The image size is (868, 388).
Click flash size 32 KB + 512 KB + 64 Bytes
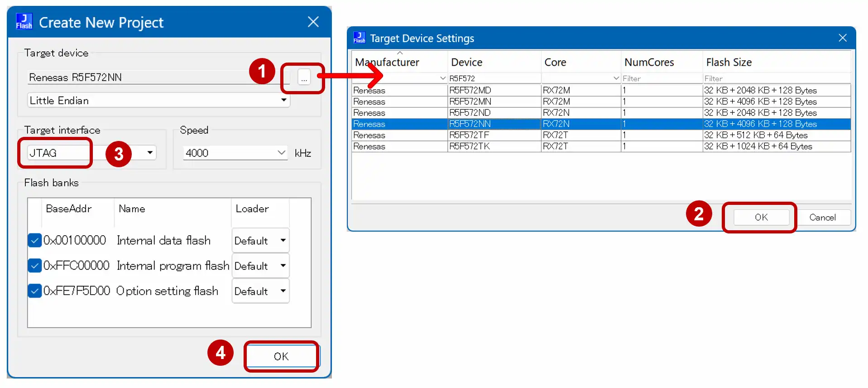tap(777, 135)
